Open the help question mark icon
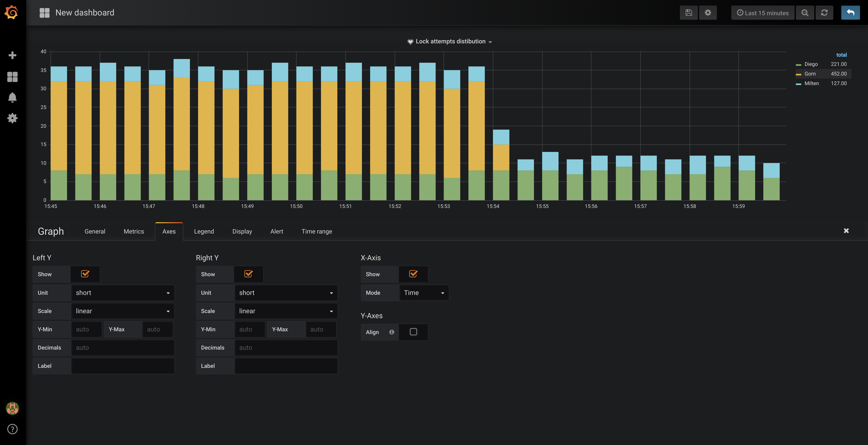The height and width of the screenshot is (445, 868). click(x=12, y=429)
